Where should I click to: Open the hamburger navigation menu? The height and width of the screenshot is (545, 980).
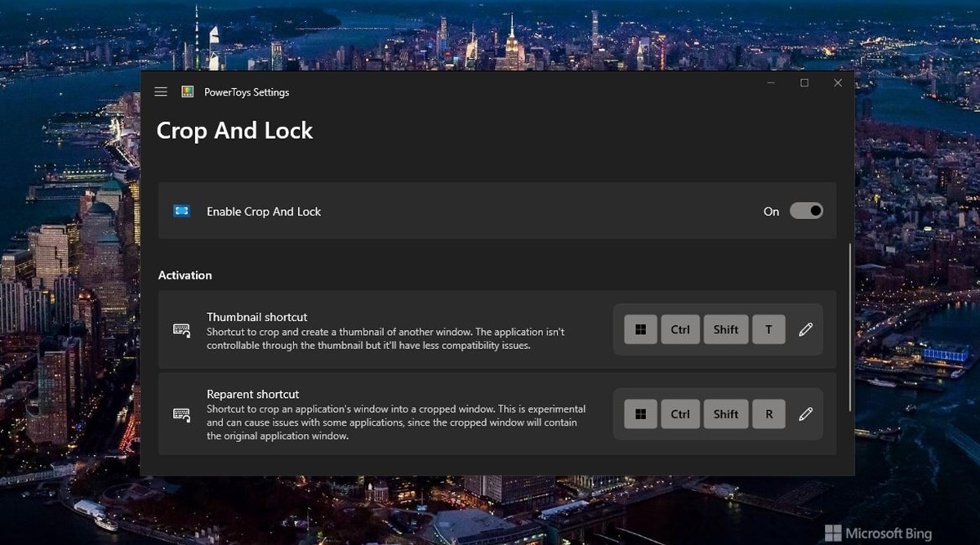(161, 92)
